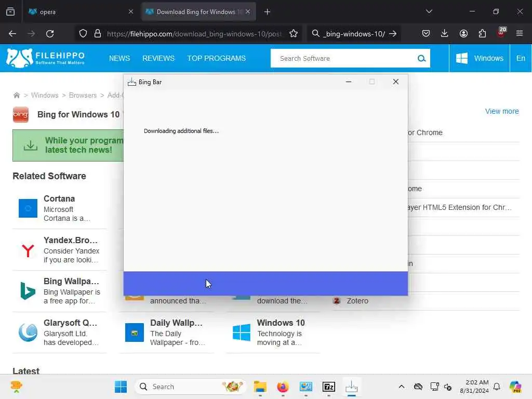Viewport: 532px width, 399px height.
Task: Open the tab overview button
Action: pyautogui.click(x=10, y=11)
